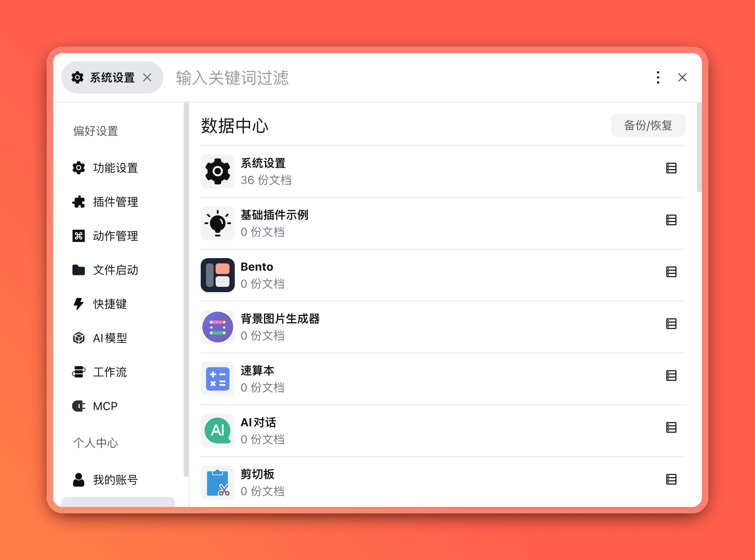This screenshot has height=560, width=755.
Task: Click the 备份/恢复 button
Action: pos(648,125)
